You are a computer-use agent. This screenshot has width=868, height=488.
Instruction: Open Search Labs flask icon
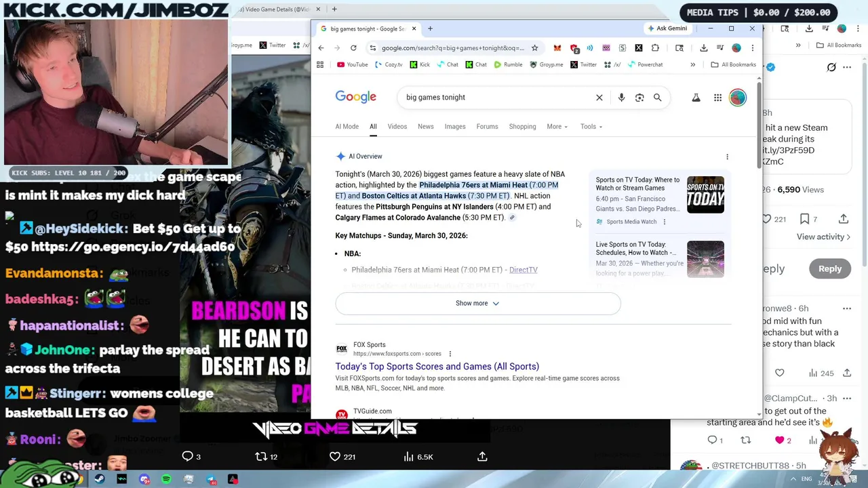tap(696, 98)
